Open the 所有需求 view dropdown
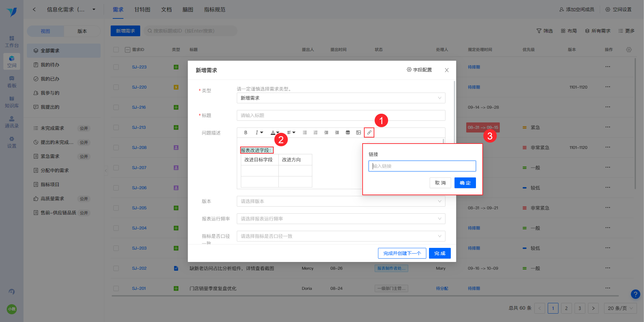 click(598, 31)
